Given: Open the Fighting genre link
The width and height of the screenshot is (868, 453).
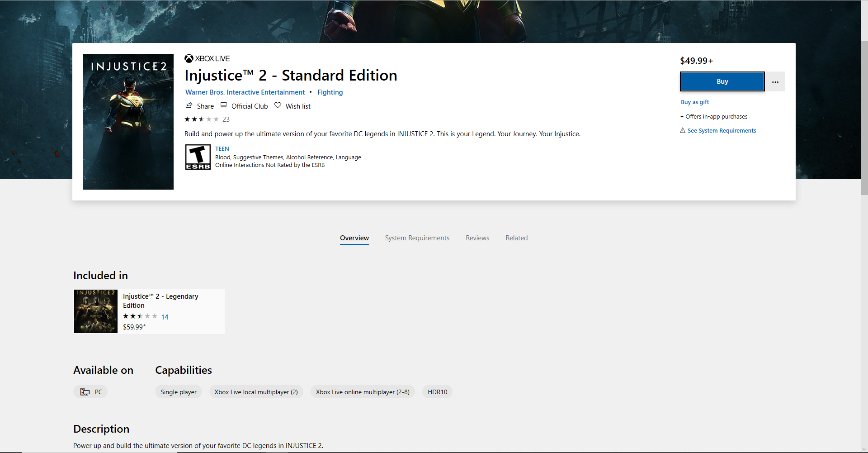Looking at the screenshot, I should (330, 92).
